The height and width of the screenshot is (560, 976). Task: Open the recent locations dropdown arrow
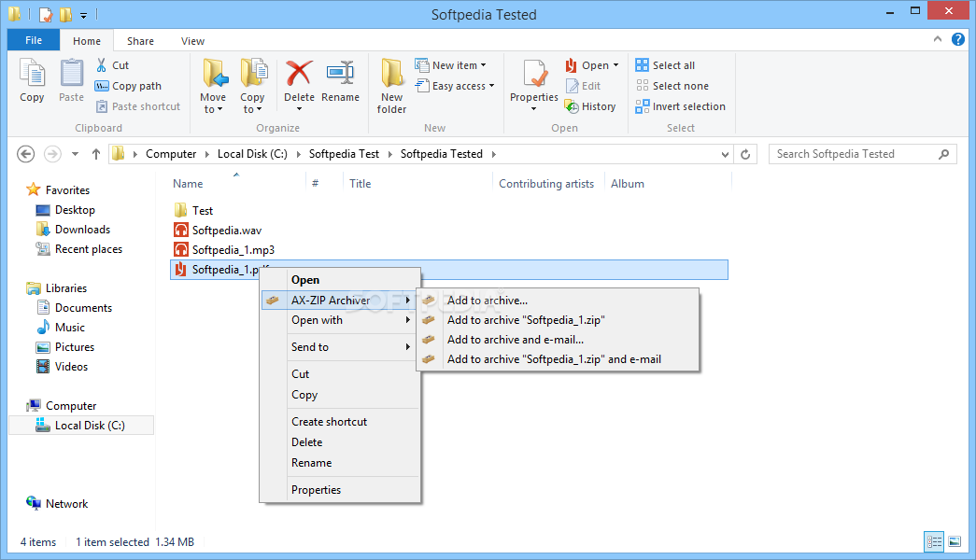pos(75,154)
